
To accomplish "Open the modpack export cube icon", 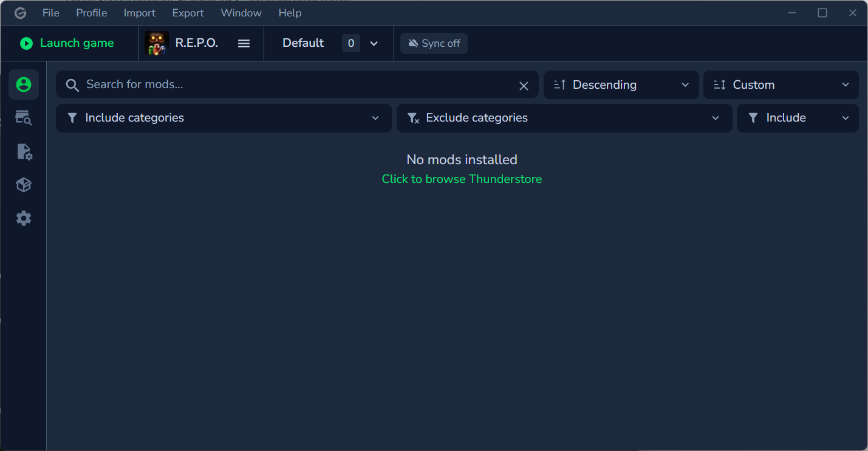I will pos(24,185).
